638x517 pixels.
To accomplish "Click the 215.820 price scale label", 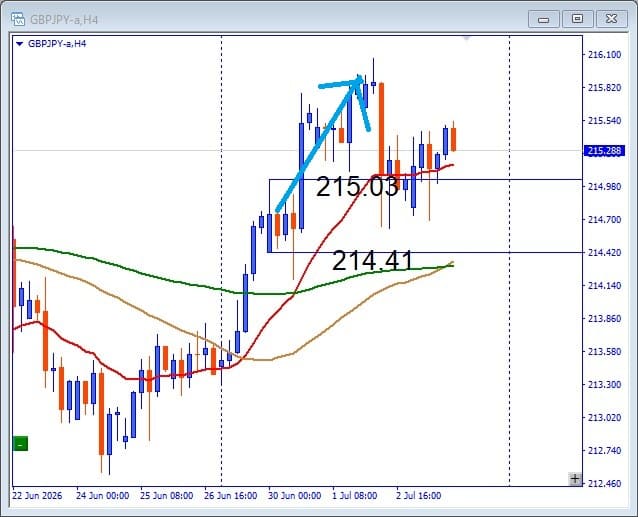I will coord(605,88).
